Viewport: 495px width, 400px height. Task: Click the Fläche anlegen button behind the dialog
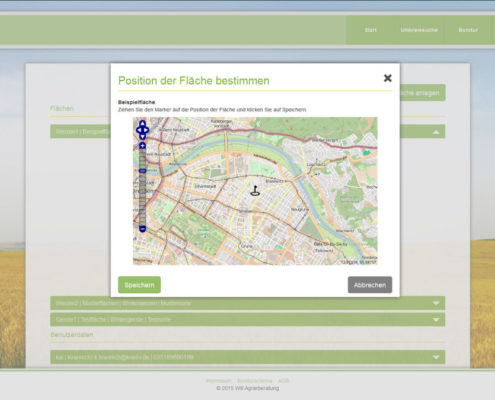423,93
